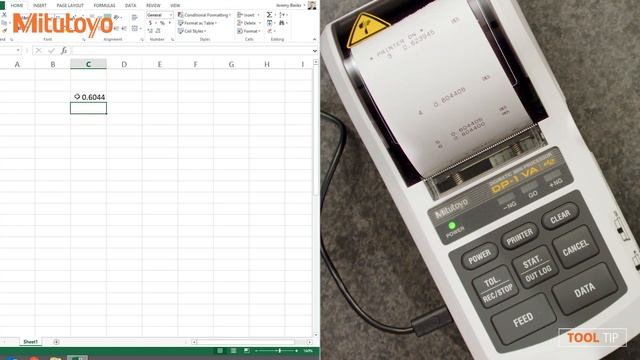640x360 pixels.
Task: Click the horizontal scrollbar left arrow
Action: click(194, 342)
